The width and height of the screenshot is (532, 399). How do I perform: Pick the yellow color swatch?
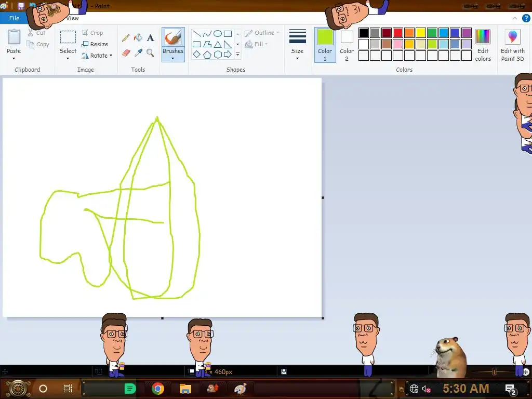tap(421, 33)
